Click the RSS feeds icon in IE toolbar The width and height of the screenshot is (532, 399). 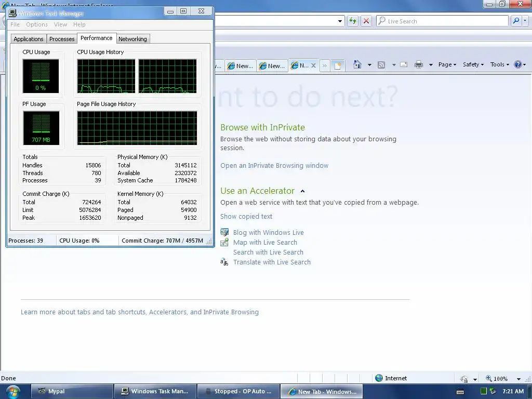click(x=381, y=65)
